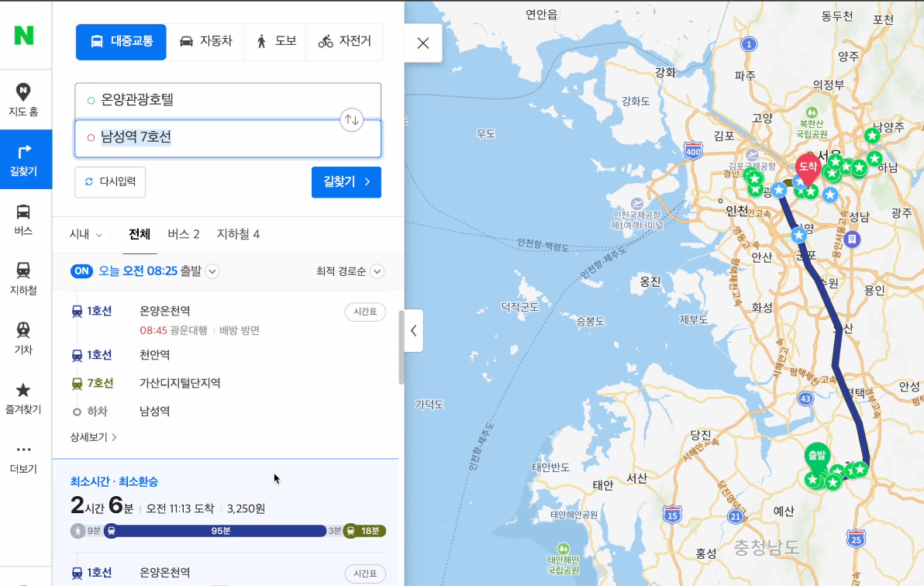924x586 pixels.
Task: Open 버스 sidebar item
Action: (23, 219)
